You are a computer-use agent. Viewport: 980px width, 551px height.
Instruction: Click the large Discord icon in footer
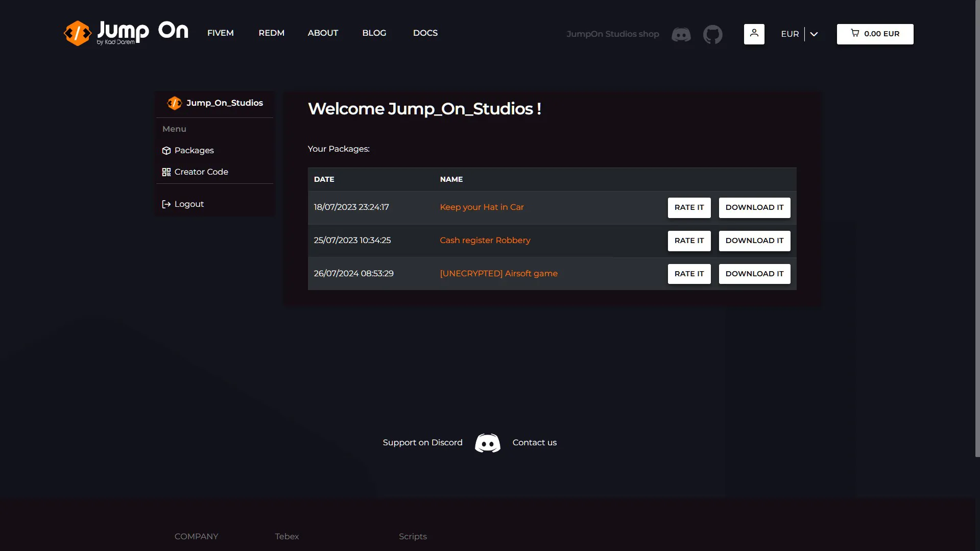[487, 443]
